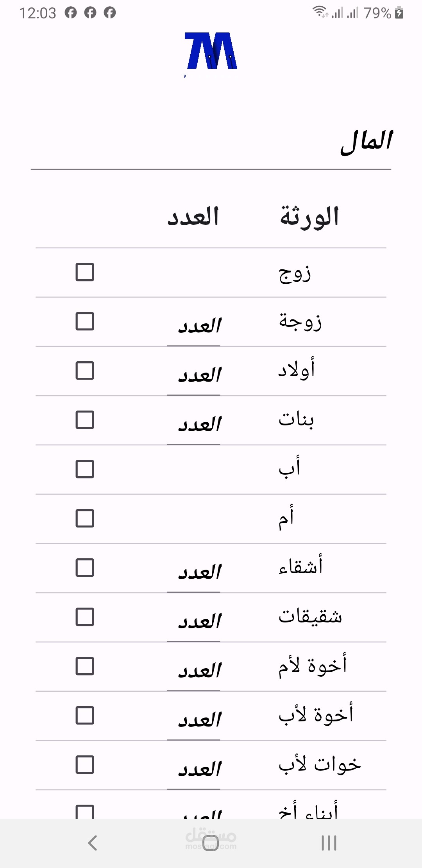422x868 pixels.
Task: Tick the خوات لأب checkbox
Action: 85,765
